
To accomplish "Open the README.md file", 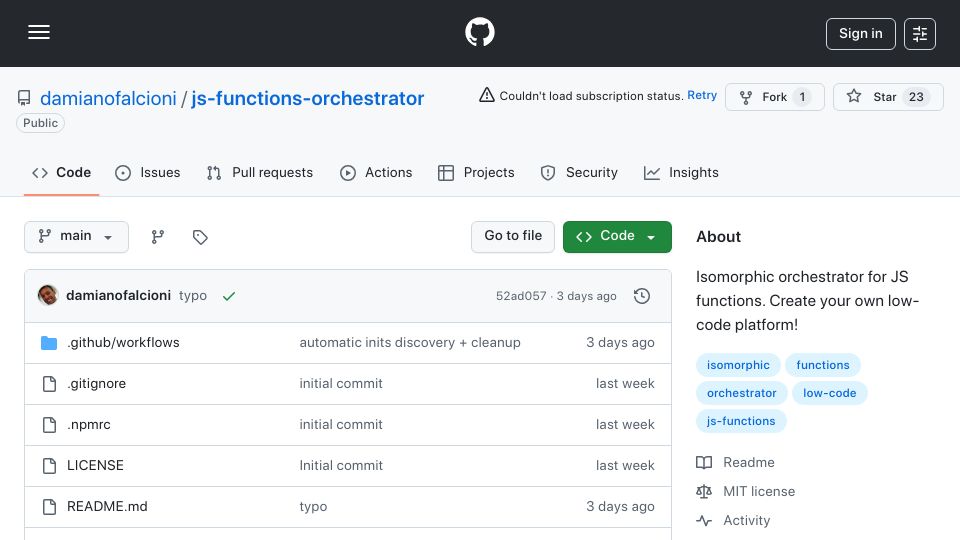I will click(x=107, y=506).
